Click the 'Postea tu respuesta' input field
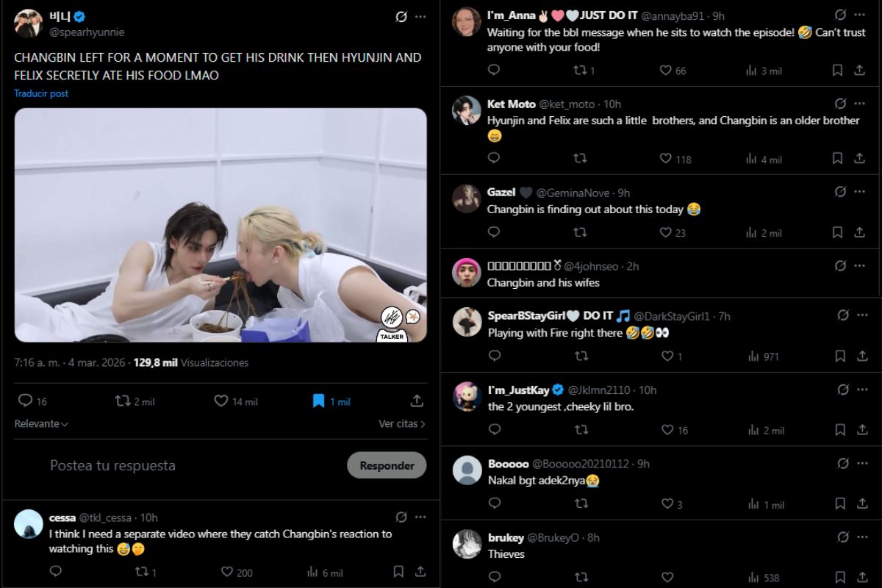Image resolution: width=882 pixels, height=588 pixels. (x=112, y=465)
